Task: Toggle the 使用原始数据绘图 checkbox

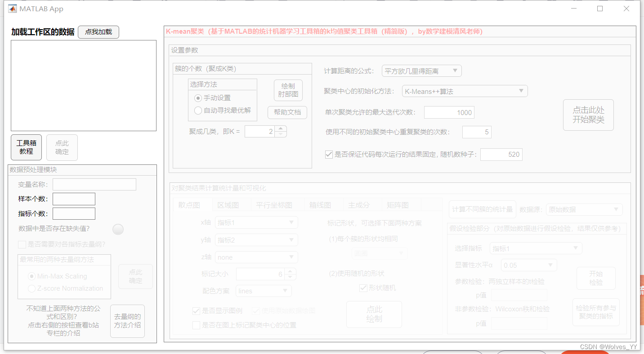Action: [x=255, y=311]
